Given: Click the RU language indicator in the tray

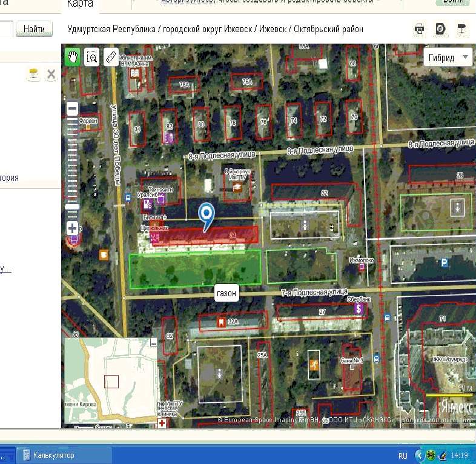Looking at the screenshot, I should [403, 456].
